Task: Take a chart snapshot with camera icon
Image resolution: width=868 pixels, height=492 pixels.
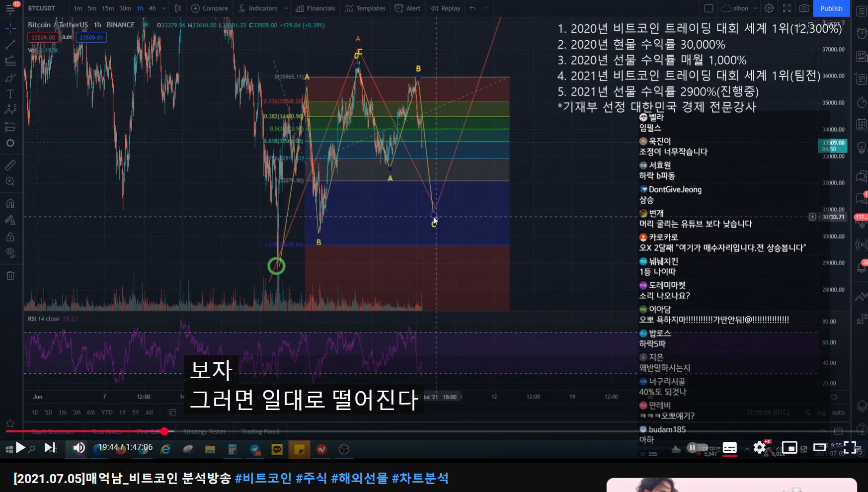Action: (804, 8)
